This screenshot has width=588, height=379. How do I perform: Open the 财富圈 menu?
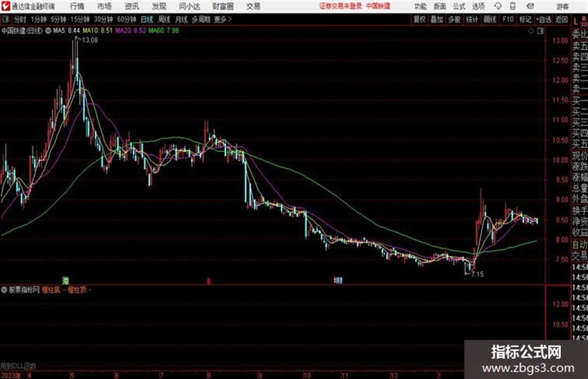pyautogui.click(x=223, y=6)
